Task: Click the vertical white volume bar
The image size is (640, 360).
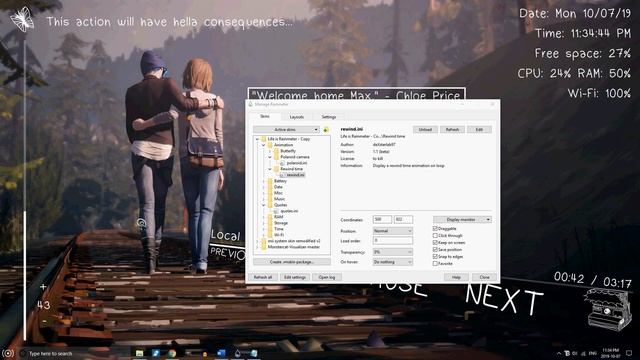Action: pos(24,190)
